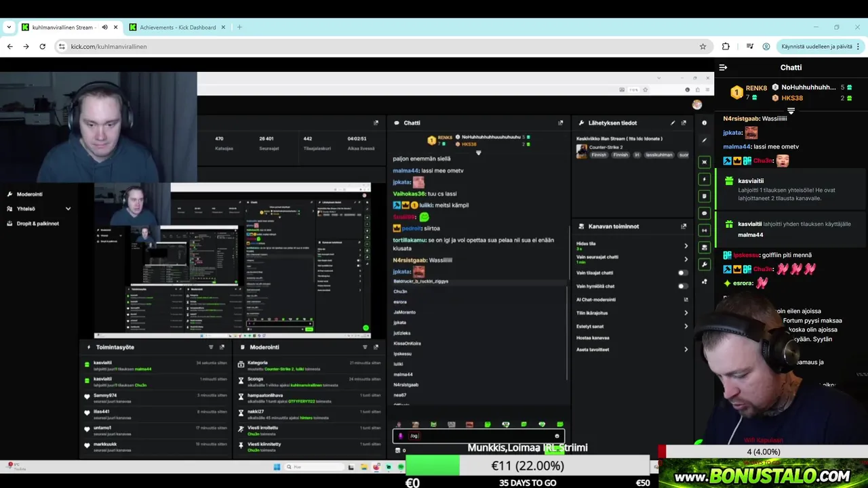Pop out the Kanavan toiminnot panel
The width and height of the screenshot is (868, 488).
(684, 226)
